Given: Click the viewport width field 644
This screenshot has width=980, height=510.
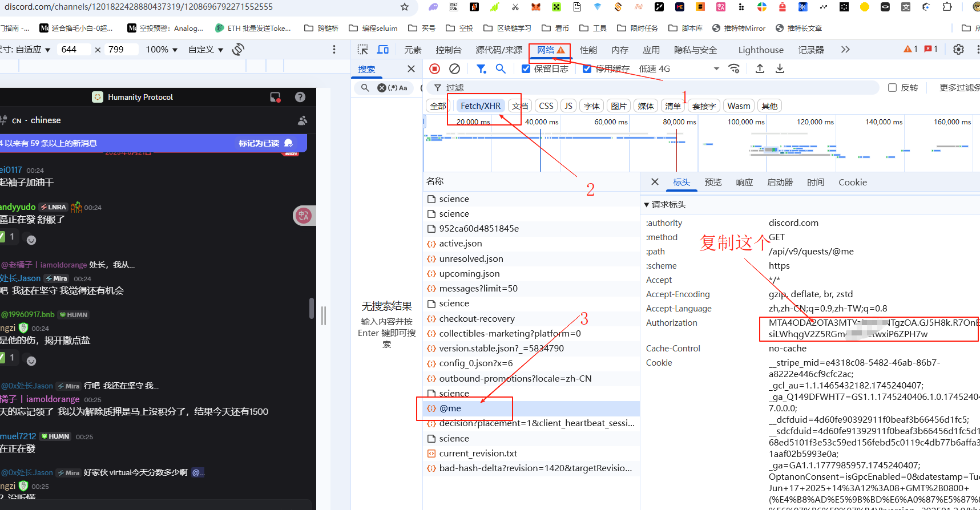Looking at the screenshot, I should 74,50.
